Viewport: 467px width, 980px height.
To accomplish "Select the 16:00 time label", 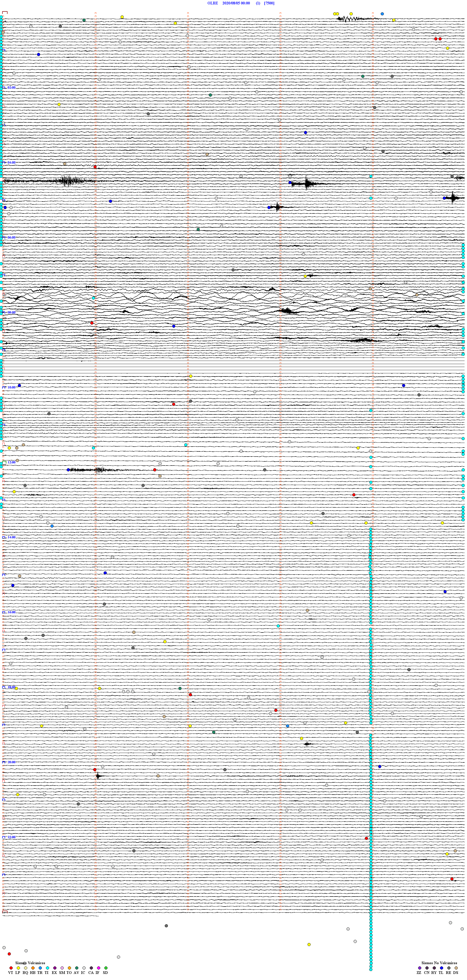I will [x=11, y=612].
